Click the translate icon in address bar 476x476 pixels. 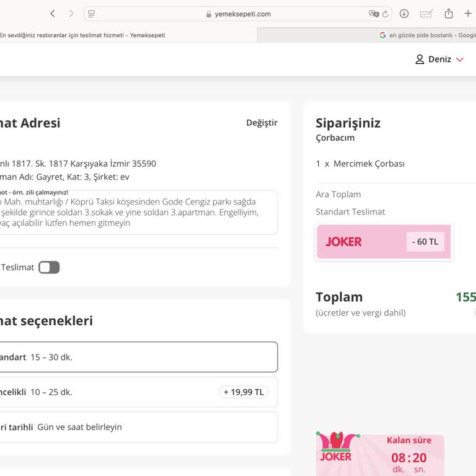pyautogui.click(x=374, y=14)
